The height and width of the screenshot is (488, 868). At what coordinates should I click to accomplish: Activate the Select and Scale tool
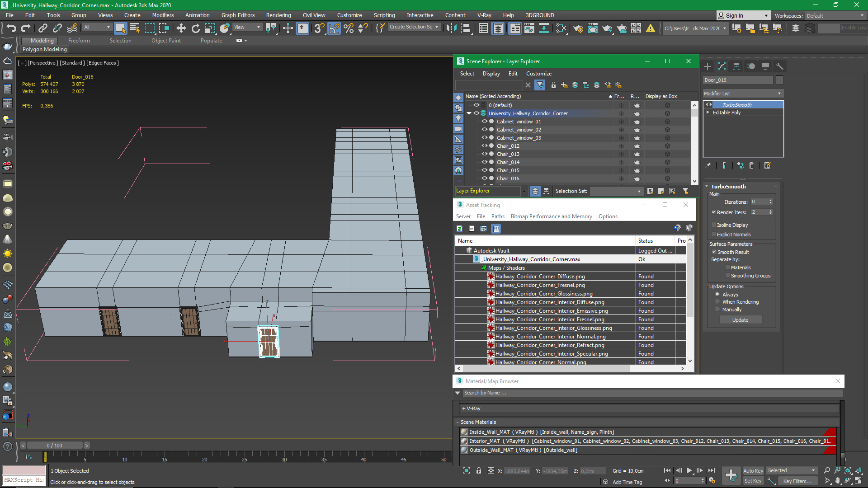(210, 28)
